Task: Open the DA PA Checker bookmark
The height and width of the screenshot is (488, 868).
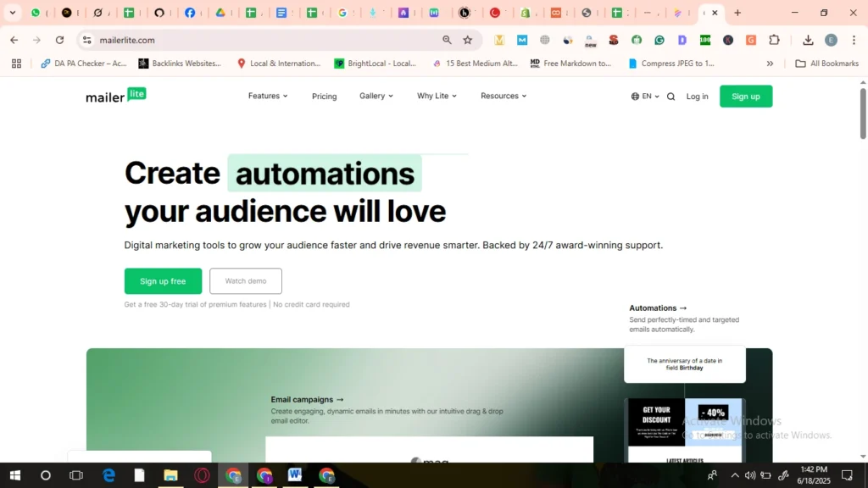Action: point(84,64)
